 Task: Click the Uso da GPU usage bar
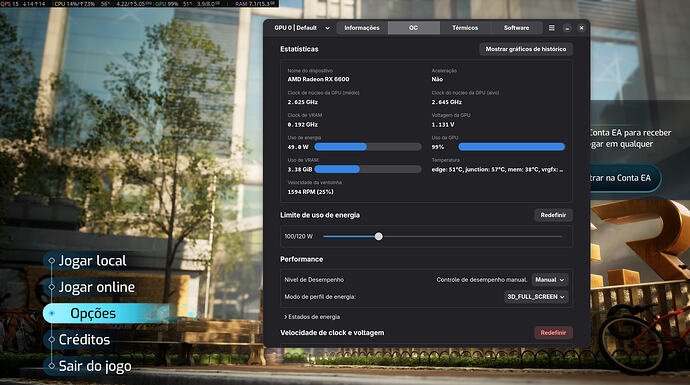511,147
